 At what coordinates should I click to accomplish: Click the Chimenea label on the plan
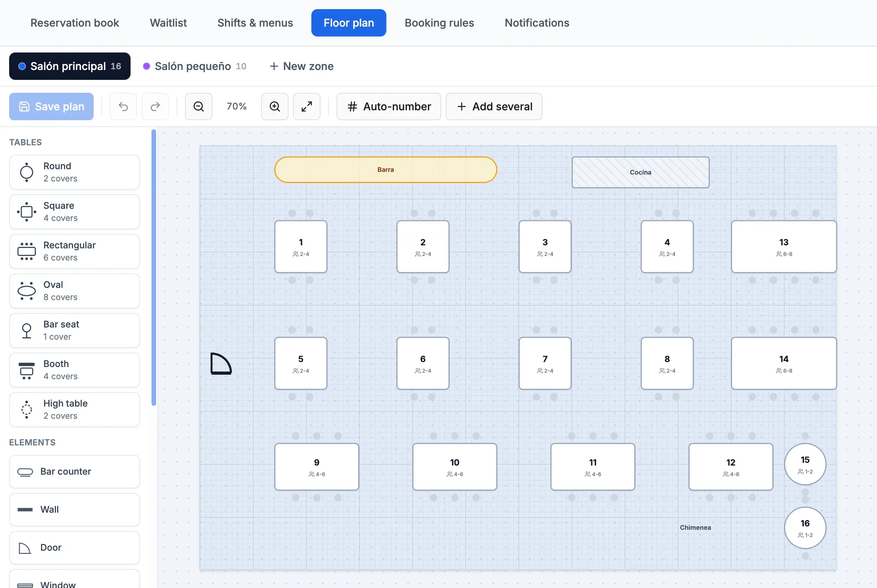coord(695,528)
